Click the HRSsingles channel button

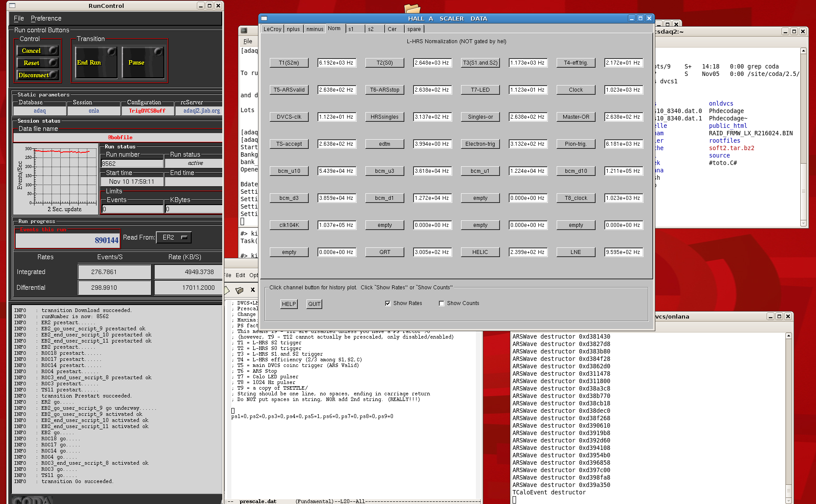pyautogui.click(x=385, y=117)
